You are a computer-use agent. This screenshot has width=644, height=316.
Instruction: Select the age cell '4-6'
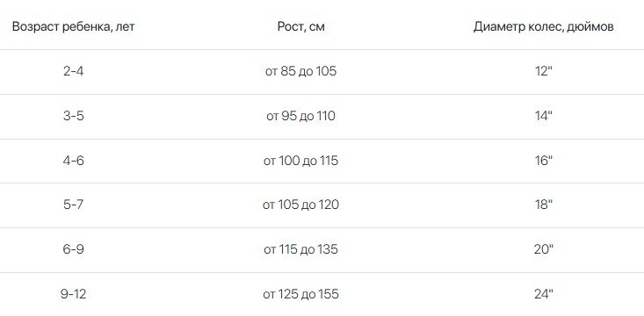point(74,161)
